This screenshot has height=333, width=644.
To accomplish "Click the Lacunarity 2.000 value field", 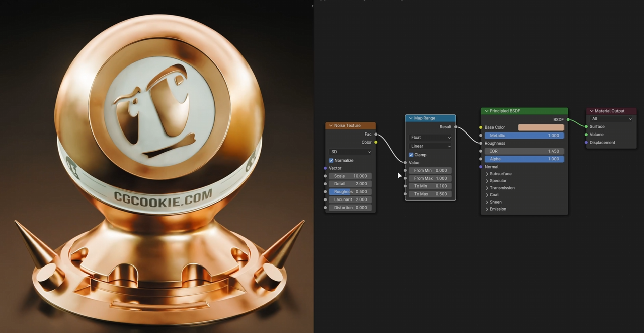I will [x=350, y=199].
